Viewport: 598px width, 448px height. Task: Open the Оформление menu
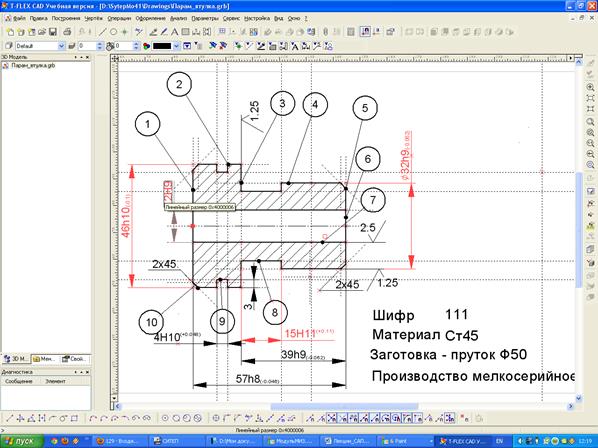click(x=151, y=18)
